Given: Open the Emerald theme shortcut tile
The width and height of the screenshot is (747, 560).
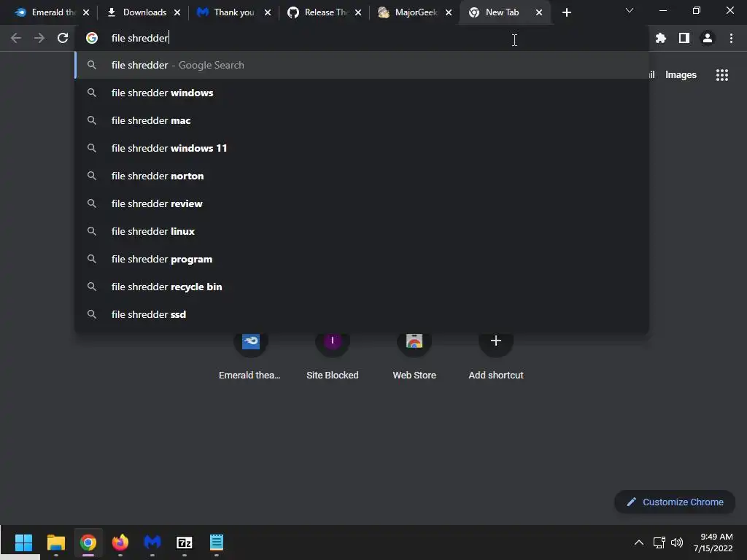Looking at the screenshot, I should coord(250,355).
